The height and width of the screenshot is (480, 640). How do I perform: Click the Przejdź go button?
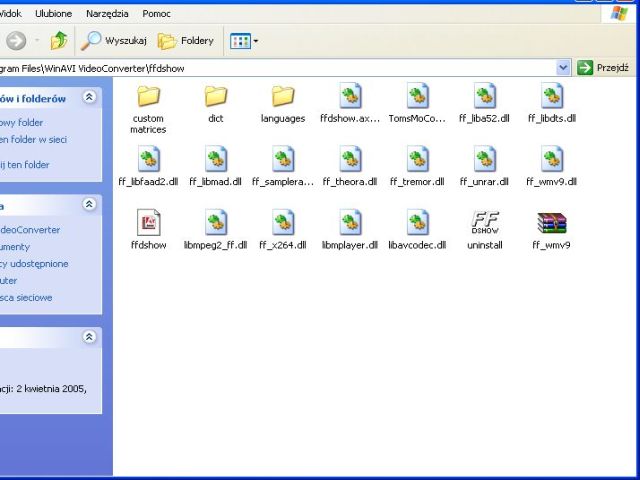click(603, 67)
